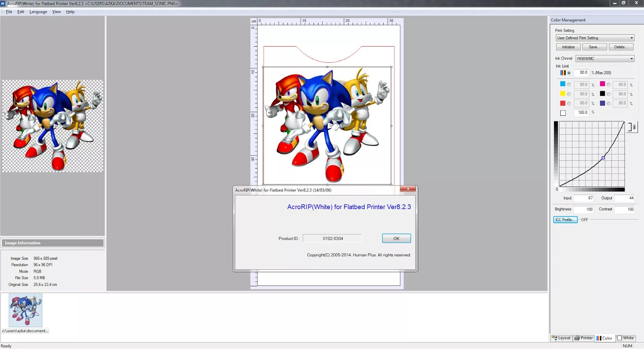644x349 pixels.
Task: Expand the User Defined Print Setting dropdown
Action: coord(595,38)
